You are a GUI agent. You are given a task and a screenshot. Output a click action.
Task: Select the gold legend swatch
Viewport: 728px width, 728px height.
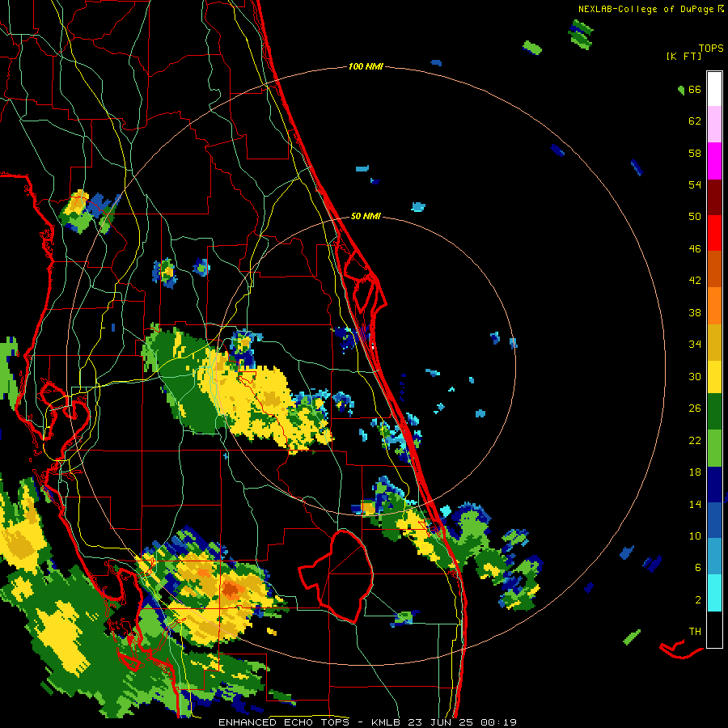714,342
